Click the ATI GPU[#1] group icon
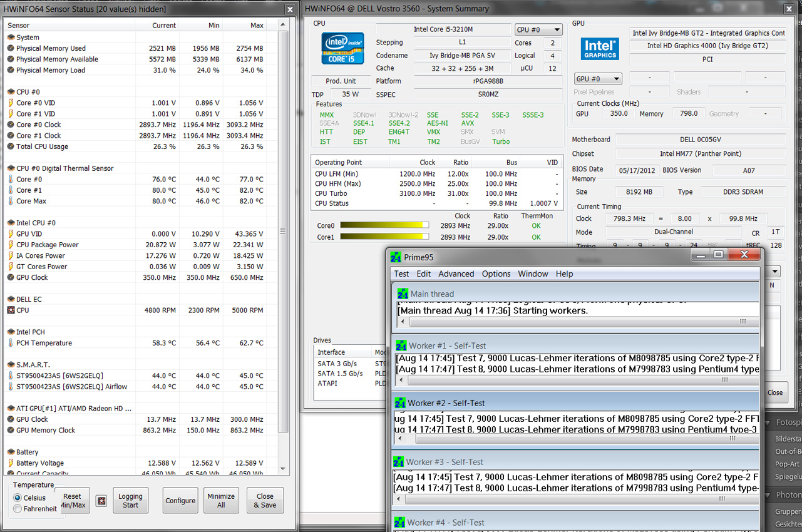 [x=11, y=409]
